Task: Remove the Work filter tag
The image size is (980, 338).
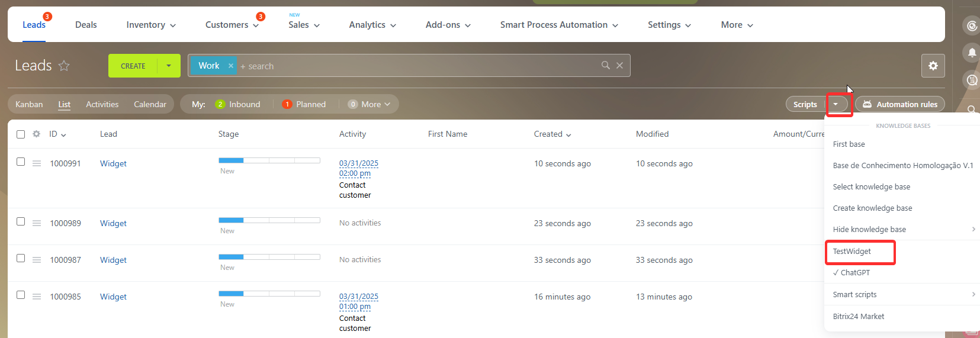Action: click(231, 66)
